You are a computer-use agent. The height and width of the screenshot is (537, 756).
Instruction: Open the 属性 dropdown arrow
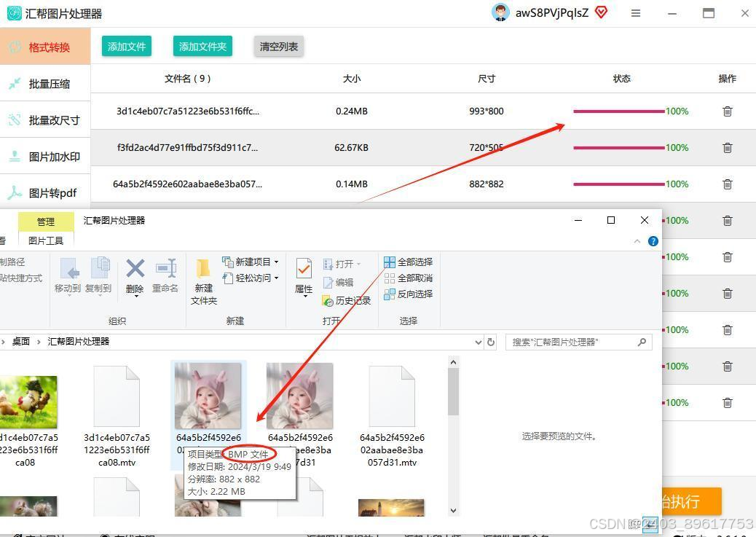305,296
